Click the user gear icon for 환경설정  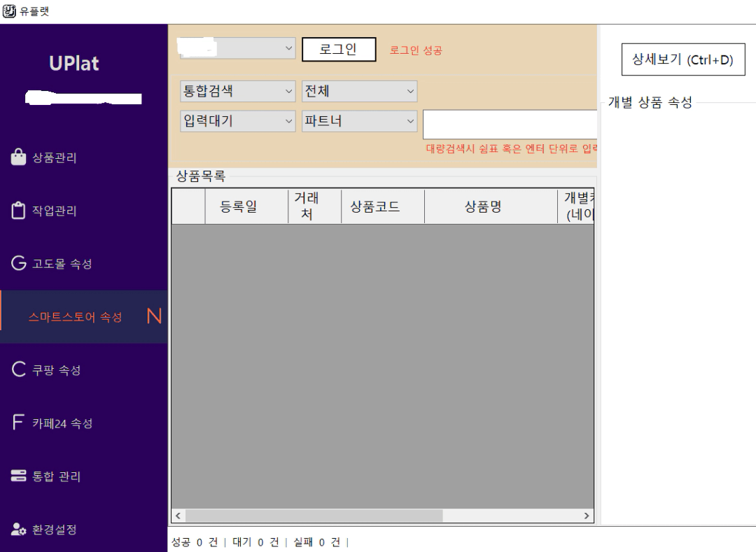point(18,529)
